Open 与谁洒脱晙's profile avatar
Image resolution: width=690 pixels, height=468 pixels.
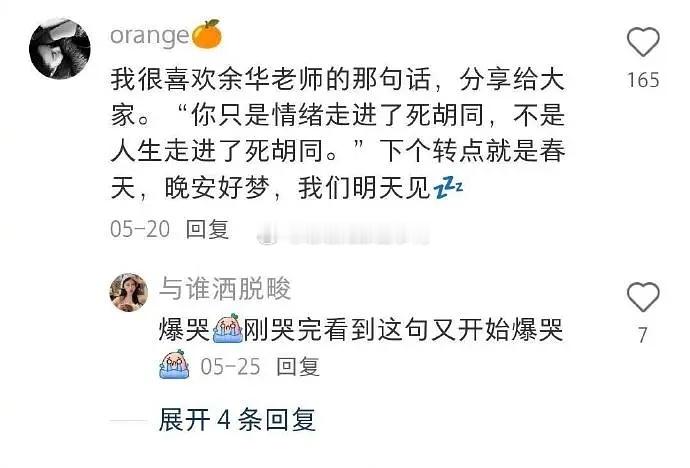click(128, 292)
